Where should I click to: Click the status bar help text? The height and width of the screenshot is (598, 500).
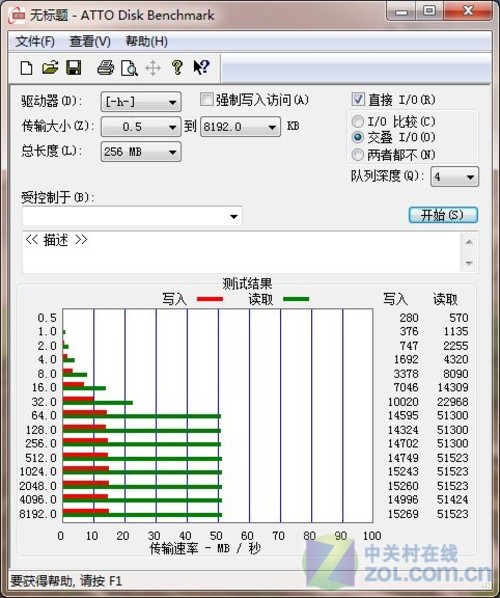(x=66, y=581)
